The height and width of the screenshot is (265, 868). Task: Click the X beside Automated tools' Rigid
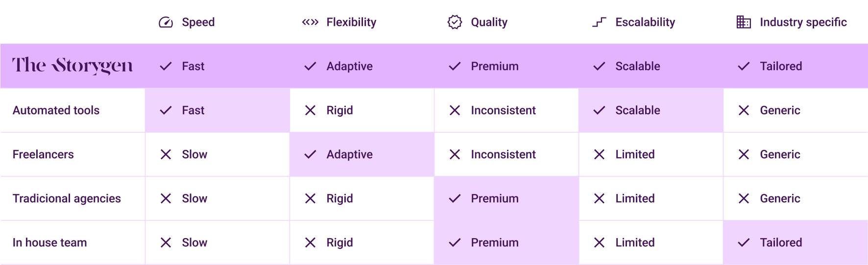pyautogui.click(x=310, y=110)
